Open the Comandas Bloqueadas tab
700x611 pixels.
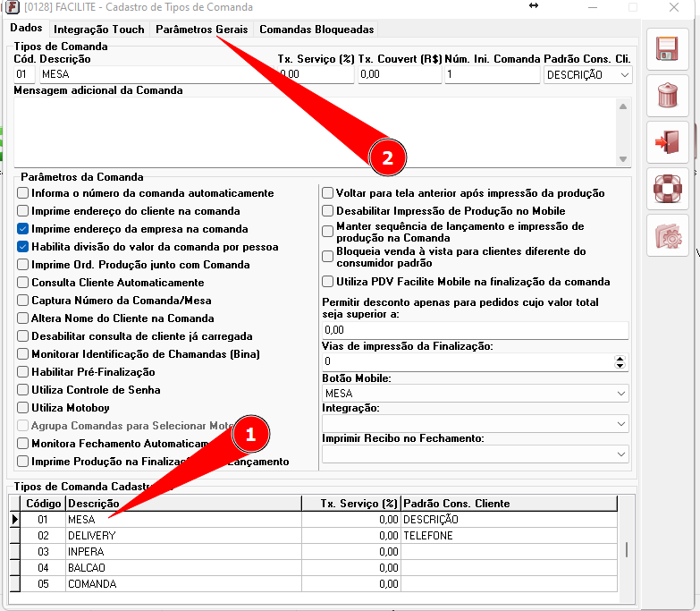click(x=316, y=29)
